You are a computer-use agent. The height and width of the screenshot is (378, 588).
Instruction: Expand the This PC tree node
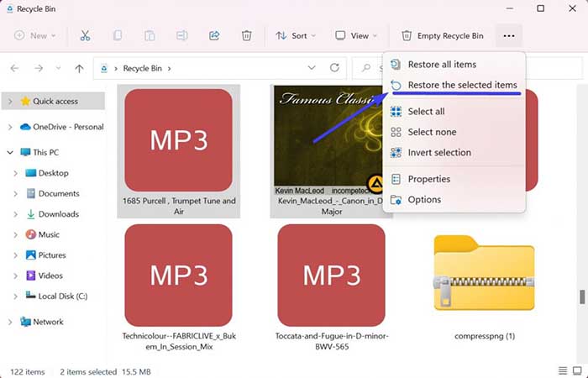[9, 152]
